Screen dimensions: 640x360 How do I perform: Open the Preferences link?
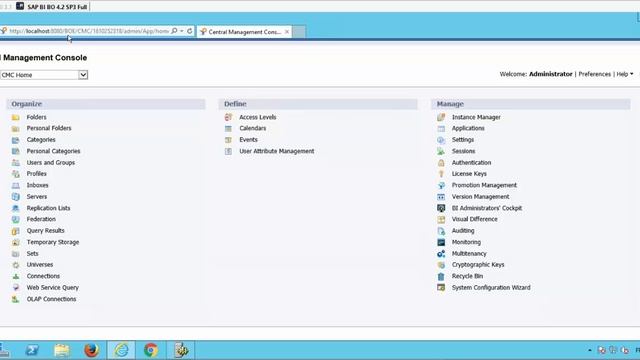point(594,74)
